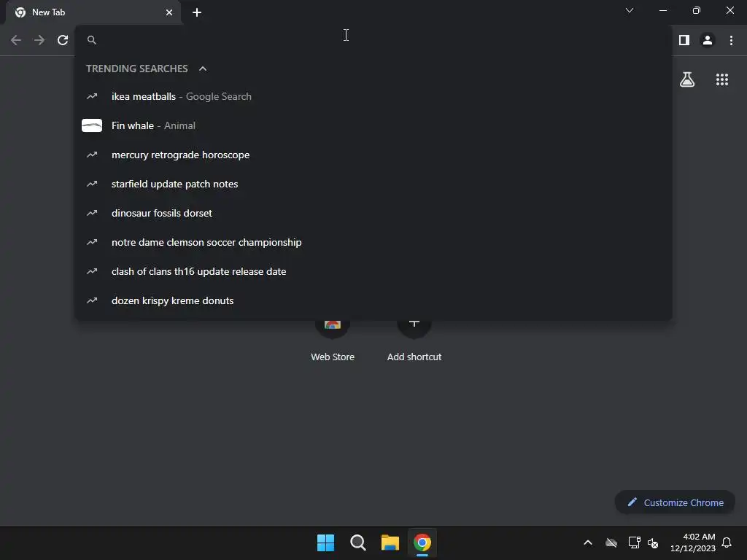Viewport: 747px width, 560px height.
Task: Click the browser back arrow
Action: [16, 41]
